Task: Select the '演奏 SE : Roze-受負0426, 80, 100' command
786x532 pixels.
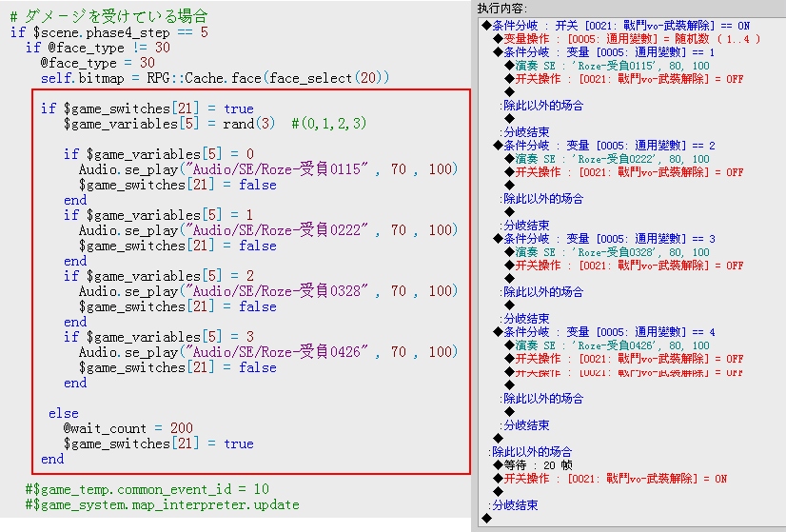Action: (x=607, y=345)
